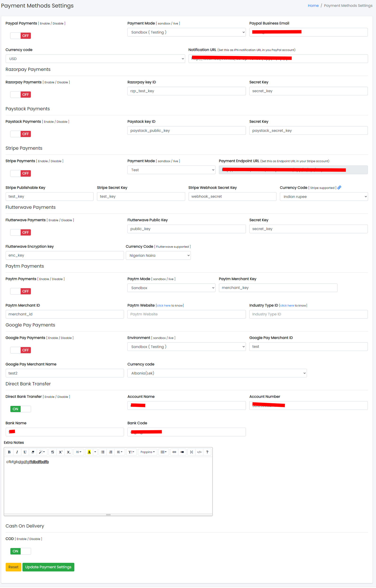Click the Google Pay Merchant ID field
Screen dimensions: 376x588
(308, 347)
